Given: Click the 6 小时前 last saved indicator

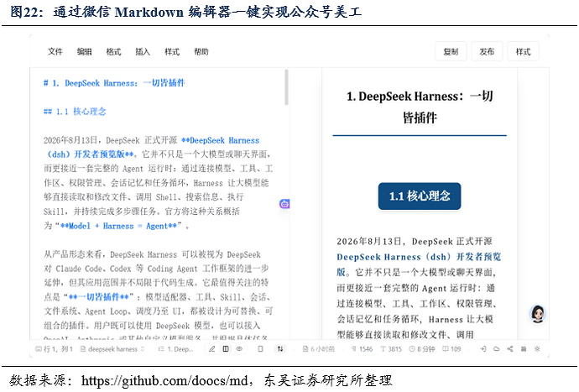Looking at the screenshot, I should coord(319,349).
